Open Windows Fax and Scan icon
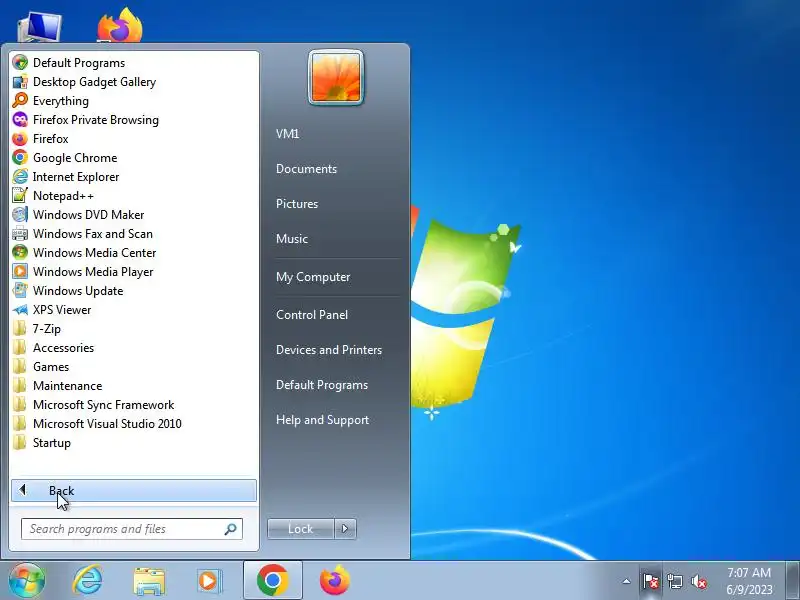The width and height of the screenshot is (800, 600). coord(20,234)
